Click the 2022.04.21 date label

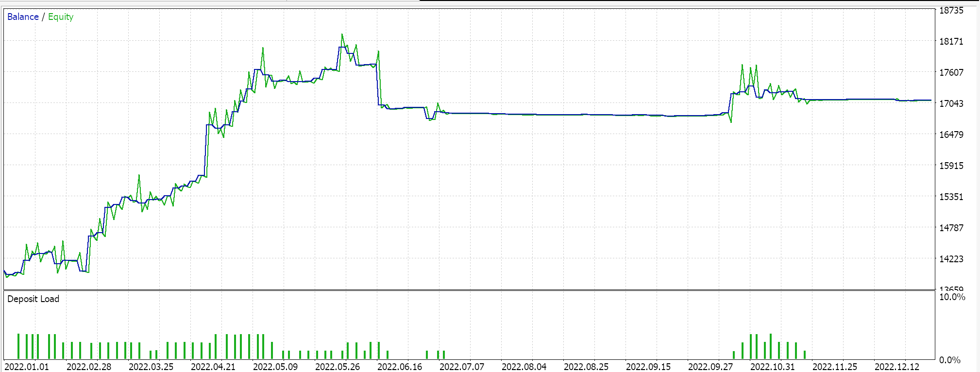tap(213, 367)
